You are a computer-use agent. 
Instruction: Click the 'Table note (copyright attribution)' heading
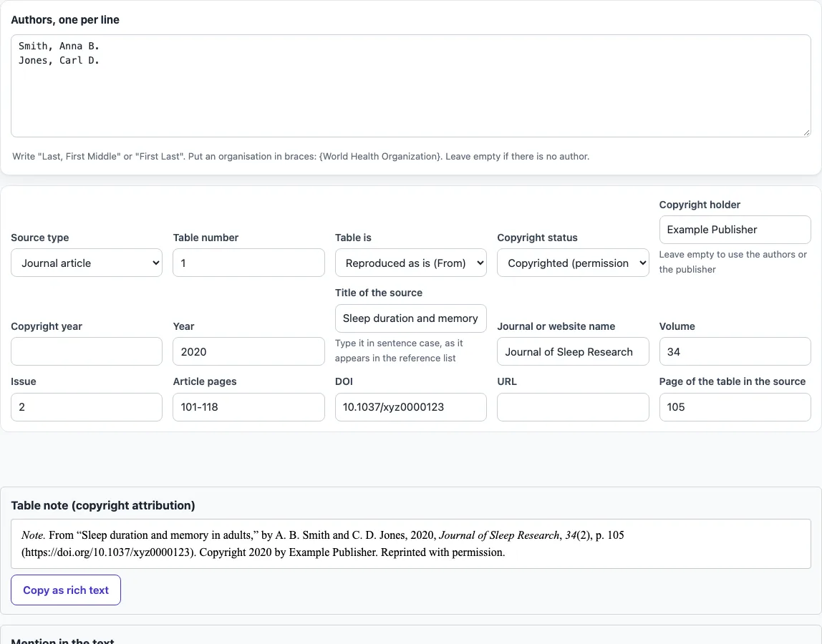tap(103, 505)
